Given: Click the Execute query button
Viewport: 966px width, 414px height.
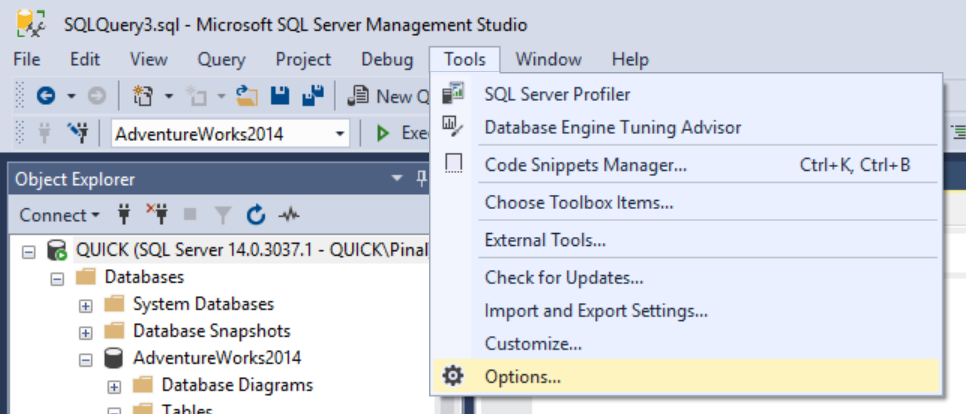Looking at the screenshot, I should tap(404, 133).
